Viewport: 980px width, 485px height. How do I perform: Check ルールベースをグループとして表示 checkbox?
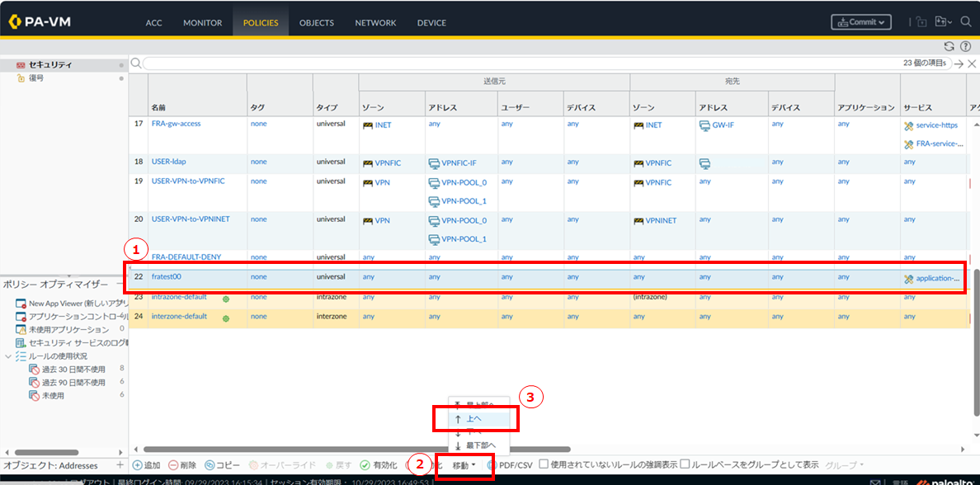click(x=685, y=465)
